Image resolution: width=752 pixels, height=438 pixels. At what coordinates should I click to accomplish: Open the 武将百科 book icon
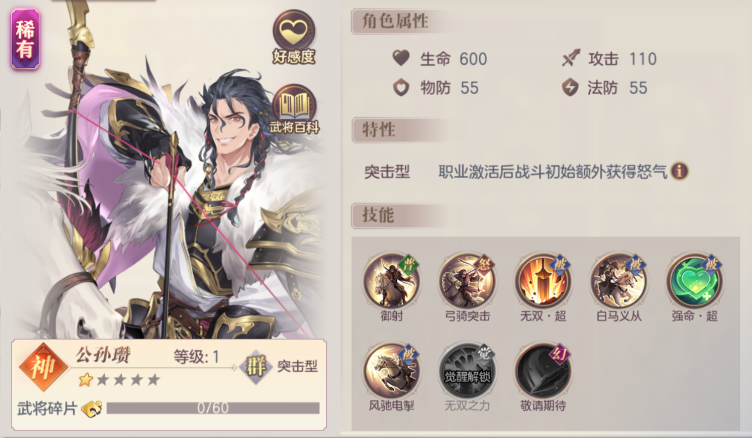[294, 104]
